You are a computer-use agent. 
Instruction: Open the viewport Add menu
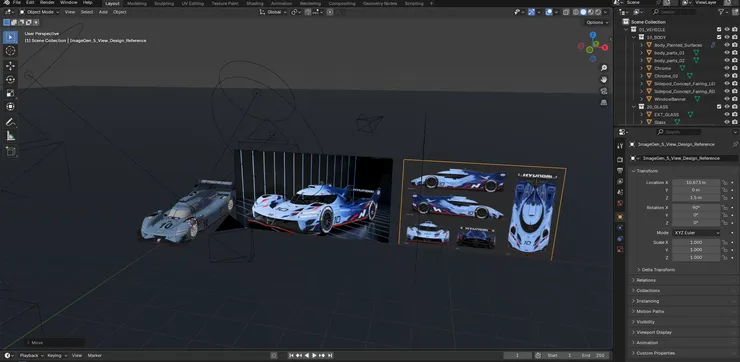[x=103, y=12]
